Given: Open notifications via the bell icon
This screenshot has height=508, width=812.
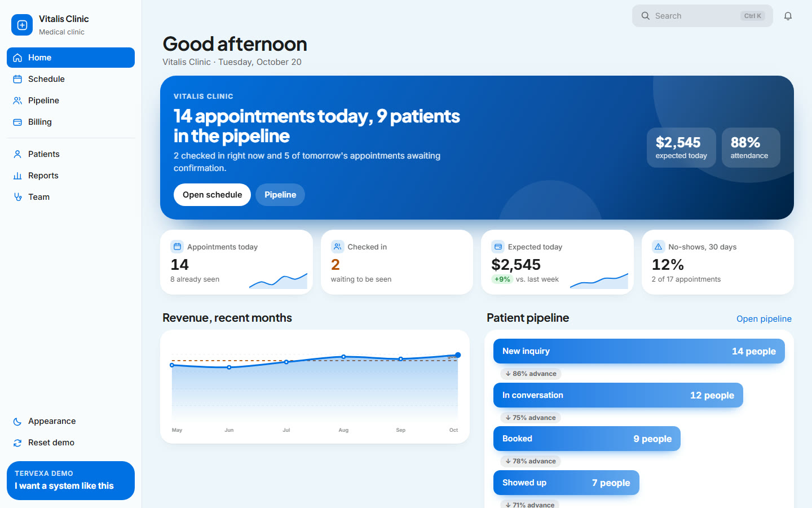Looking at the screenshot, I should (788, 16).
